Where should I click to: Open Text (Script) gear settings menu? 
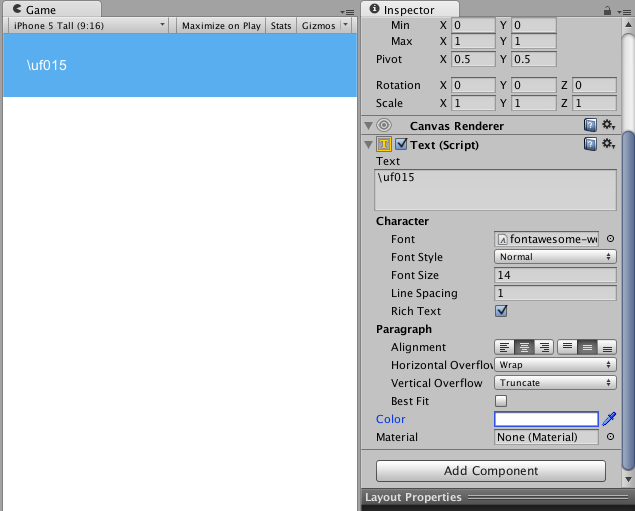click(608, 144)
